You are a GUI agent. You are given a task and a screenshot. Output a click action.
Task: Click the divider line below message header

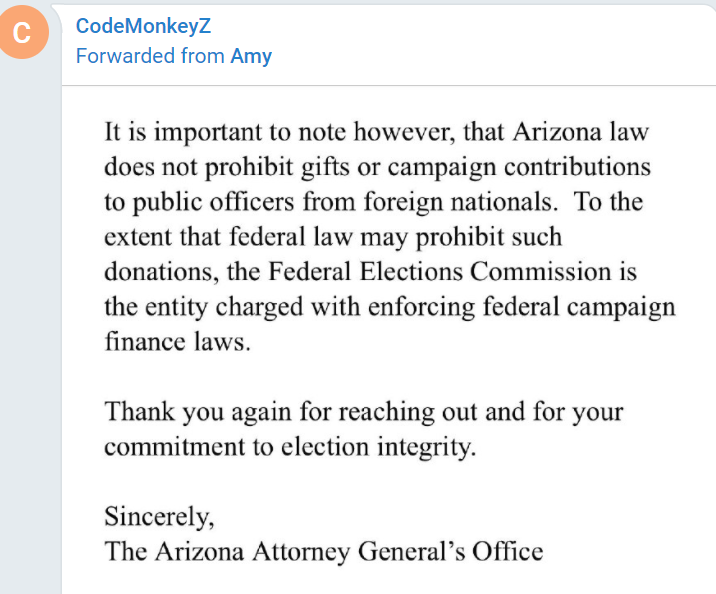(x=389, y=85)
